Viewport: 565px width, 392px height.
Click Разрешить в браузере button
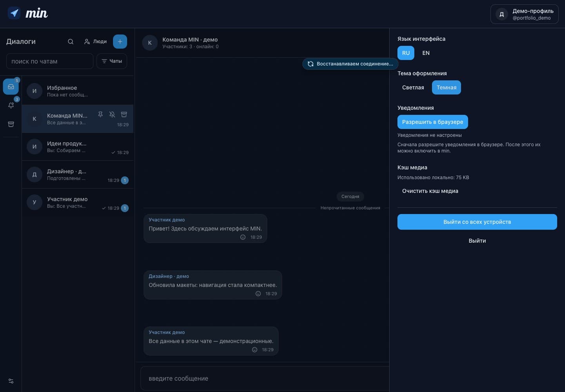tap(433, 122)
